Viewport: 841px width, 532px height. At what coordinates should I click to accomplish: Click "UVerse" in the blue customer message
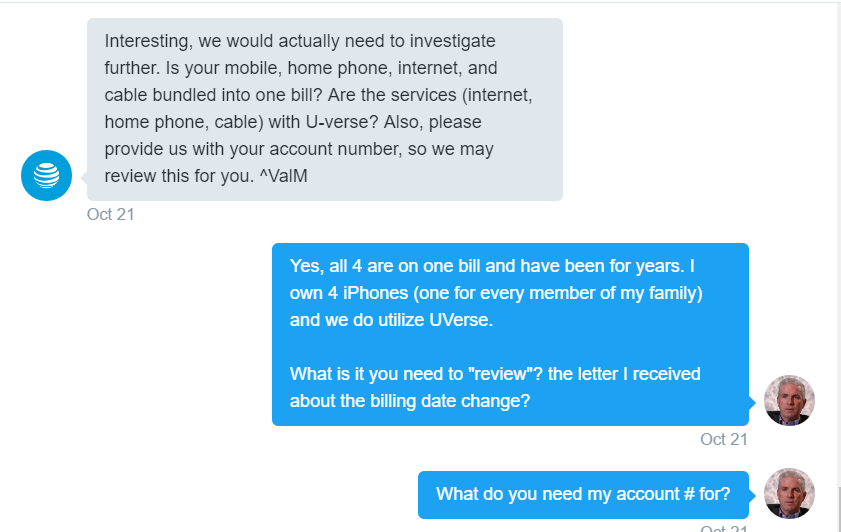pyautogui.click(x=466, y=320)
